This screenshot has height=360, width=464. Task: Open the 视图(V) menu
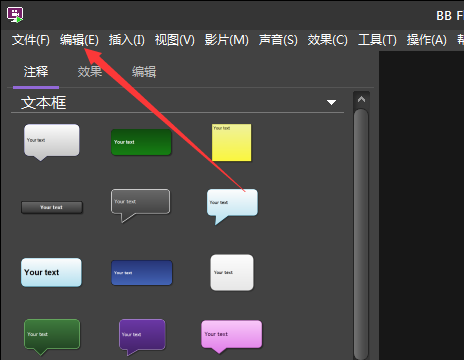click(x=175, y=40)
